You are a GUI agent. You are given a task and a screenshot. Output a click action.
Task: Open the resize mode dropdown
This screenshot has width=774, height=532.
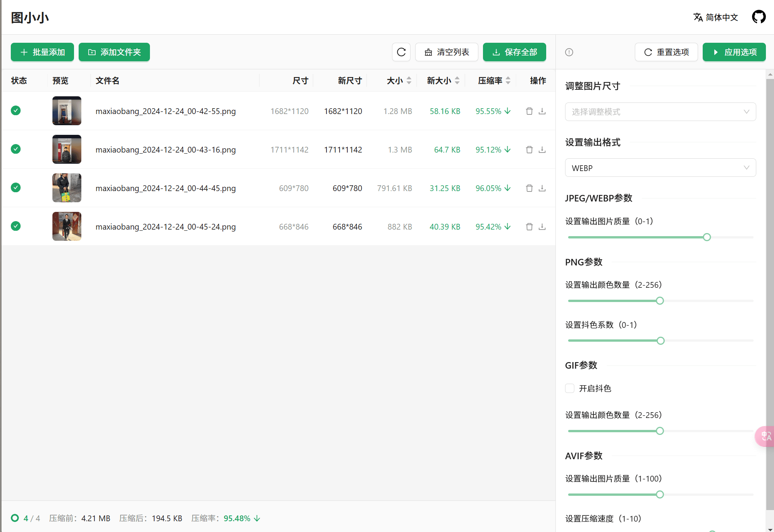pyautogui.click(x=660, y=112)
